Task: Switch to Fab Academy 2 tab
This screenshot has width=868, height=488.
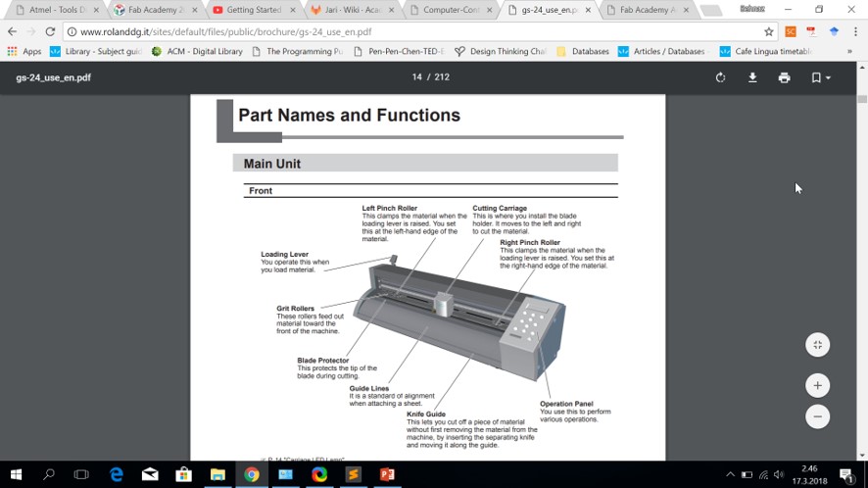Action: 155,10
